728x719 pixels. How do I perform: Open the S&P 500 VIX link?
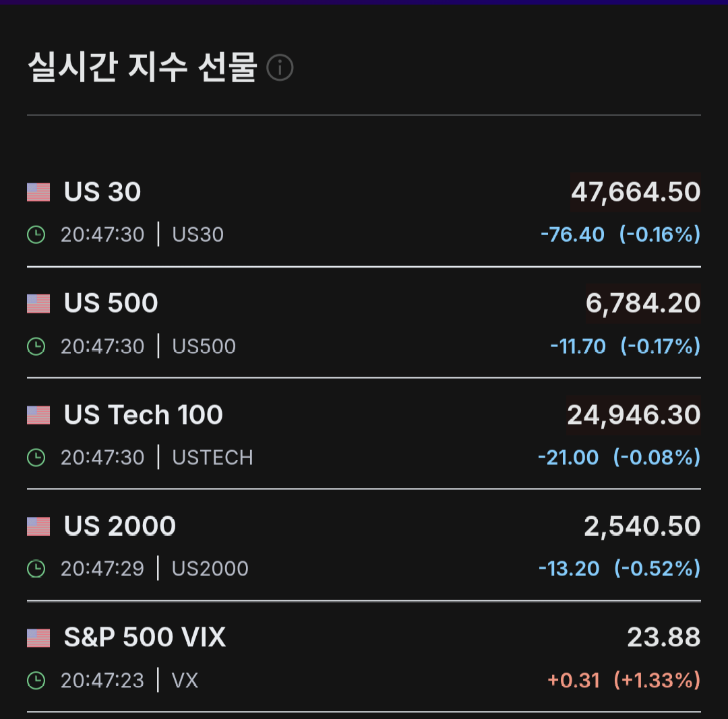click(145, 637)
